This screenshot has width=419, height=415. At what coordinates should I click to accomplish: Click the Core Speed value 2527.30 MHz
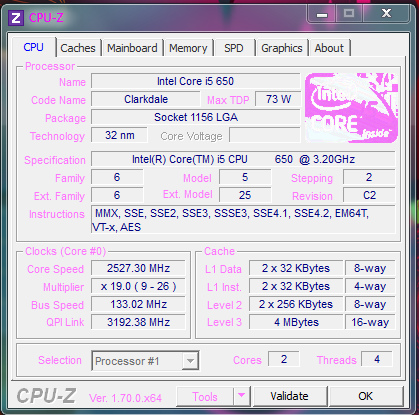pos(138,268)
